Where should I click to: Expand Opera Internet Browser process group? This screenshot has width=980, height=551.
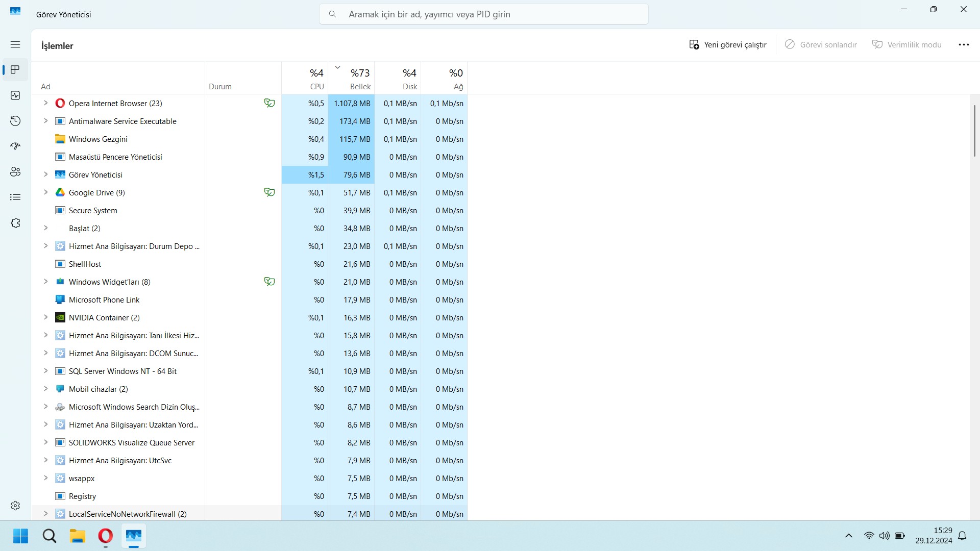[45, 103]
